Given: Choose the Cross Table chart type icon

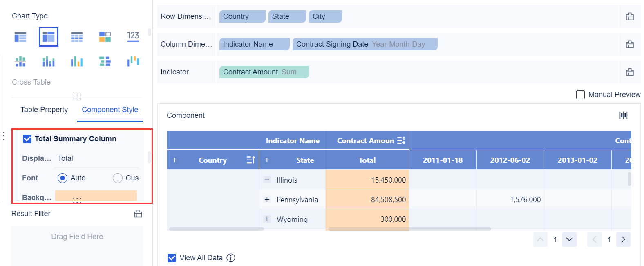Looking at the screenshot, I should 49,37.
